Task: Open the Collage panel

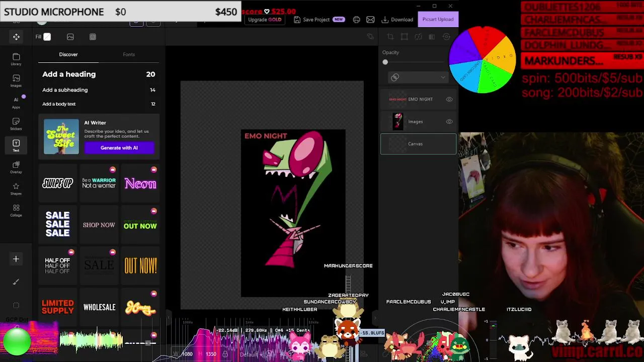Action: [x=16, y=211]
